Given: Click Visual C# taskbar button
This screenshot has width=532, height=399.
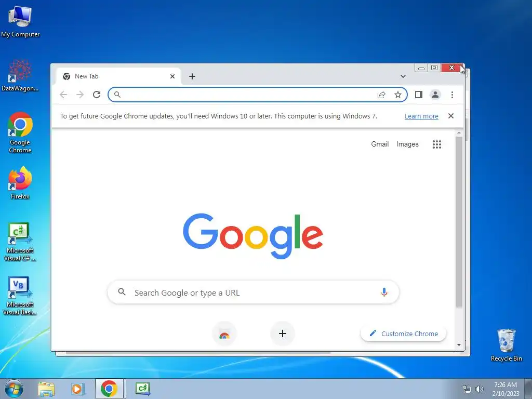Looking at the screenshot, I should pyautogui.click(x=142, y=389).
